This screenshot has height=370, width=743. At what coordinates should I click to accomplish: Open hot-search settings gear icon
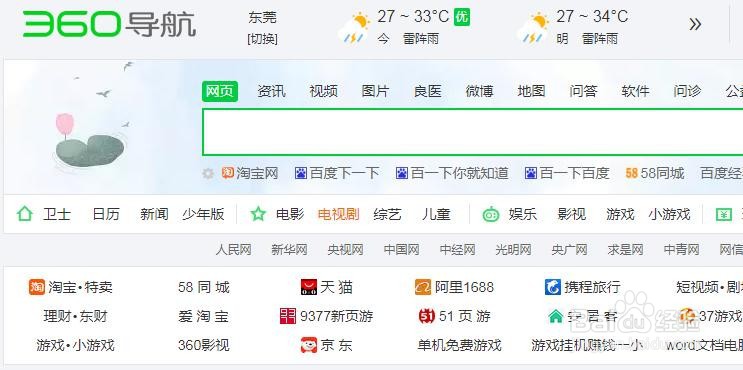208,173
